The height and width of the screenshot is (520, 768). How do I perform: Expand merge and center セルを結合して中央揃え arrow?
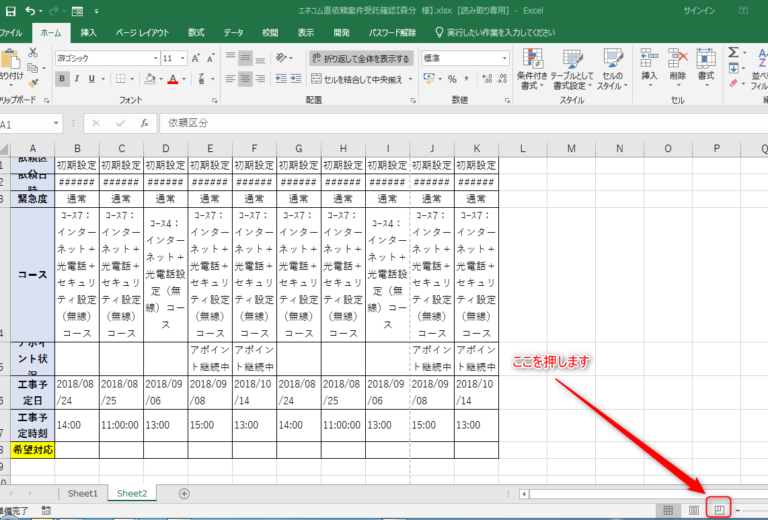pyautogui.click(x=410, y=79)
